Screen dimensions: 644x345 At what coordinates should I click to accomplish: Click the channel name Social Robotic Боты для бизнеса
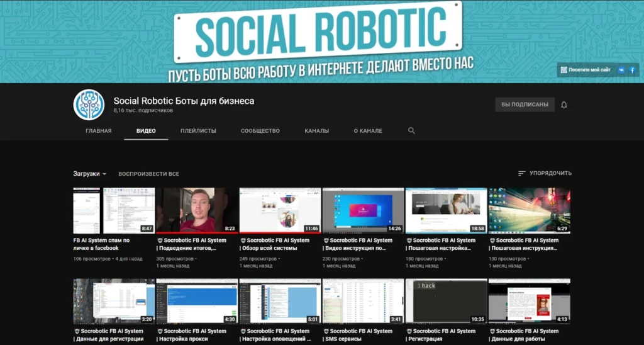click(184, 101)
